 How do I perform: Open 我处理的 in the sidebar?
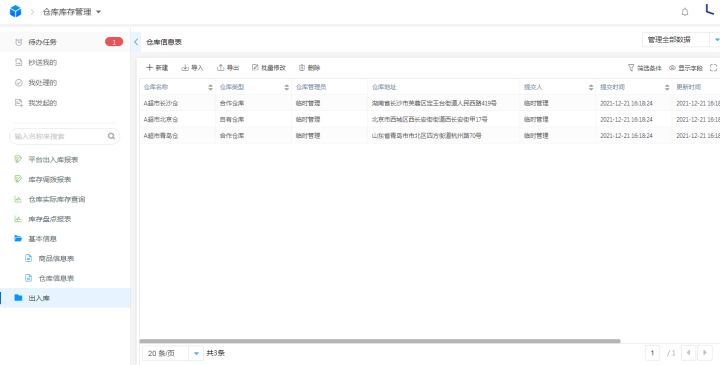42,83
